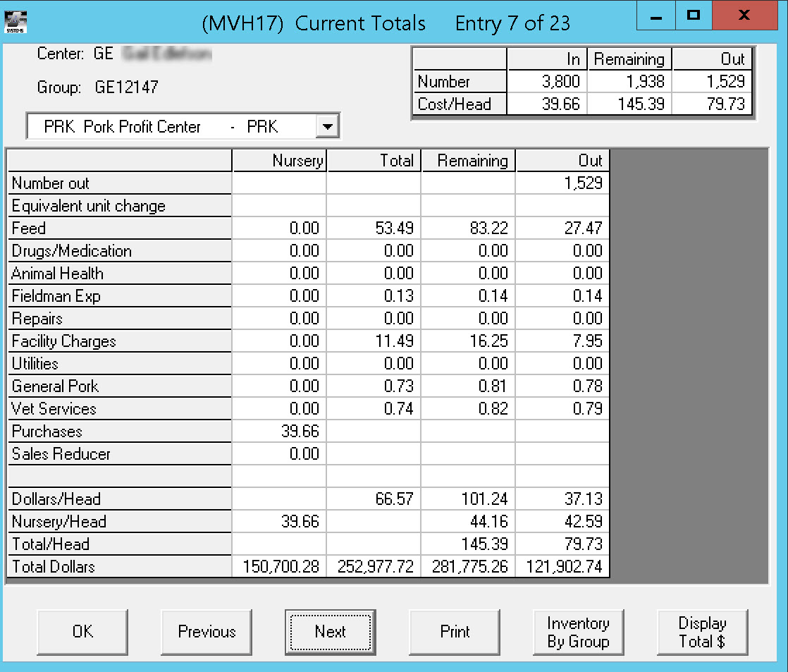Screen dimensions: 788x672
Task: Click the dropdown arrow next to PRK
Action: [326, 126]
